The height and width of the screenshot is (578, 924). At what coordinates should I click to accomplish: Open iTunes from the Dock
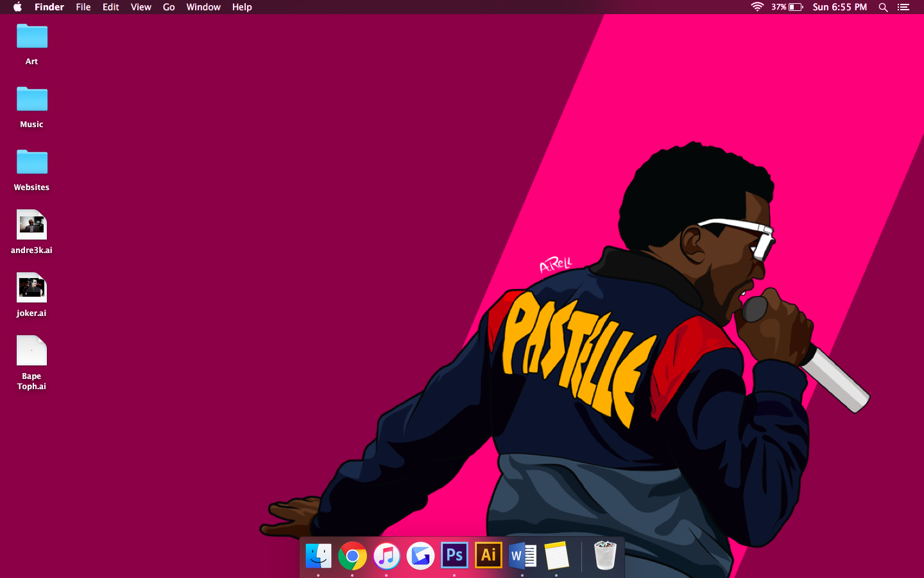click(386, 556)
